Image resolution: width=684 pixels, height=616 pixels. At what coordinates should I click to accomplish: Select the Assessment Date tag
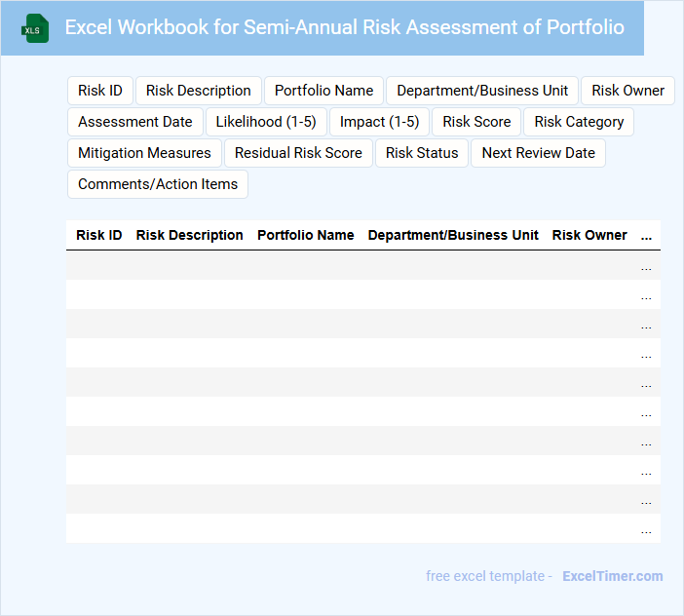click(135, 122)
